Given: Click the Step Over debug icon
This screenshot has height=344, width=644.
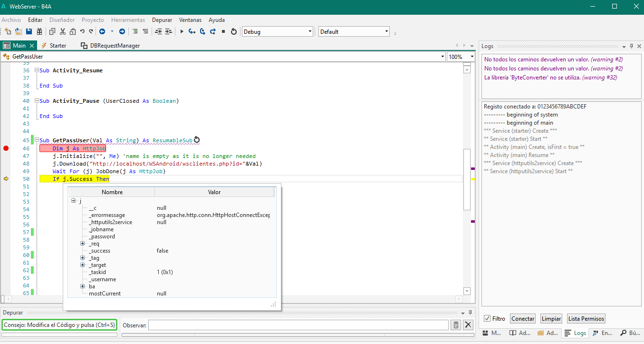Looking at the screenshot, I should [x=202, y=31].
